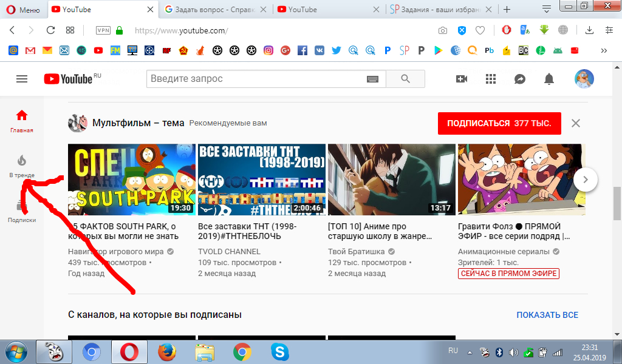Open the Twitter bookmark

coord(337,50)
